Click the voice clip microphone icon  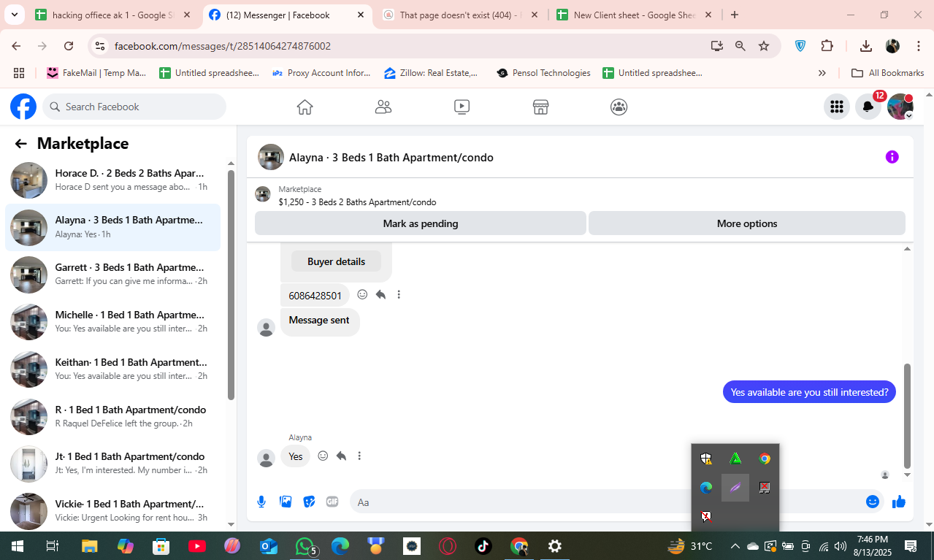(x=261, y=502)
